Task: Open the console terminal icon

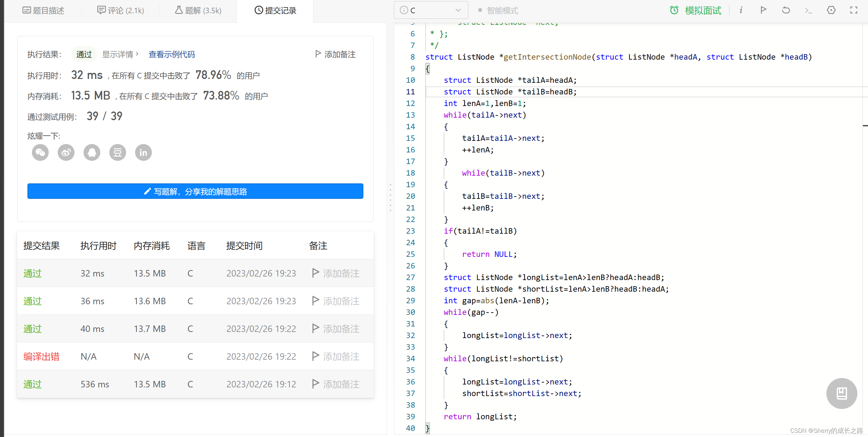Action: (808, 10)
